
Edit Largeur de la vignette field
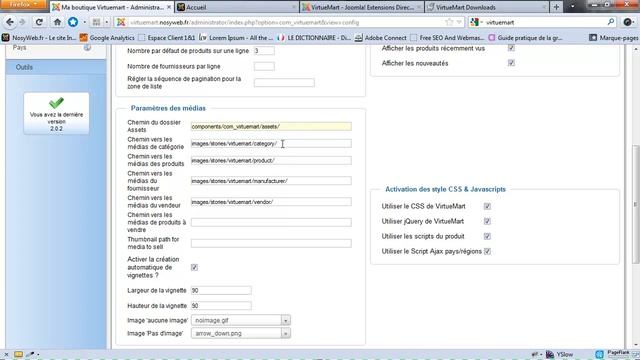pyautogui.click(x=221, y=290)
